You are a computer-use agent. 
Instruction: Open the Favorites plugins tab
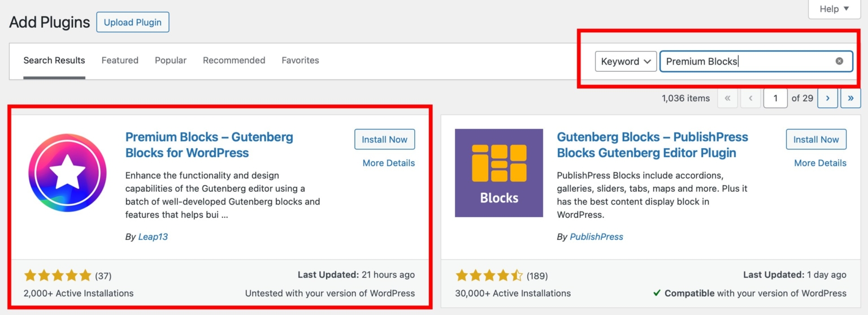pyautogui.click(x=300, y=61)
